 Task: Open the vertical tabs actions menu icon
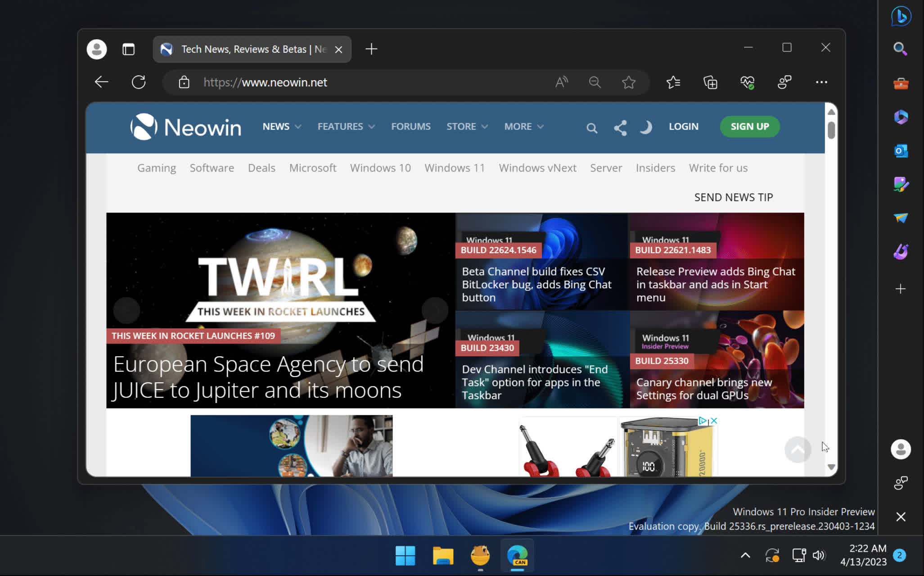128,49
